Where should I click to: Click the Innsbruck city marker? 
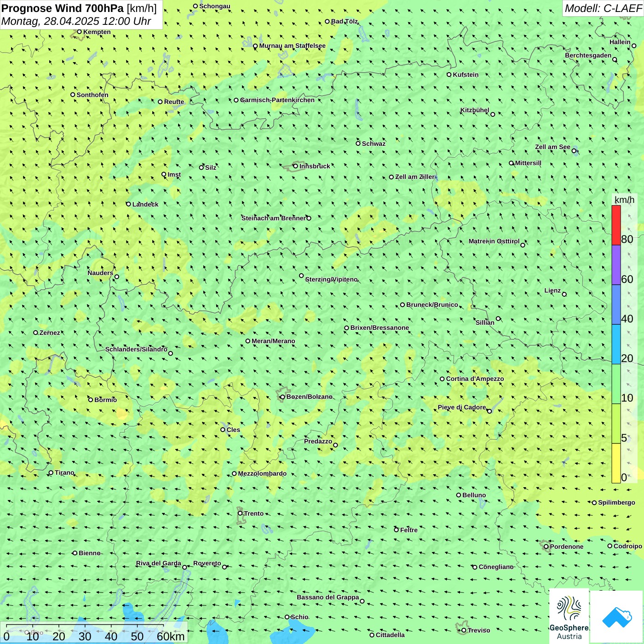pos(296,166)
